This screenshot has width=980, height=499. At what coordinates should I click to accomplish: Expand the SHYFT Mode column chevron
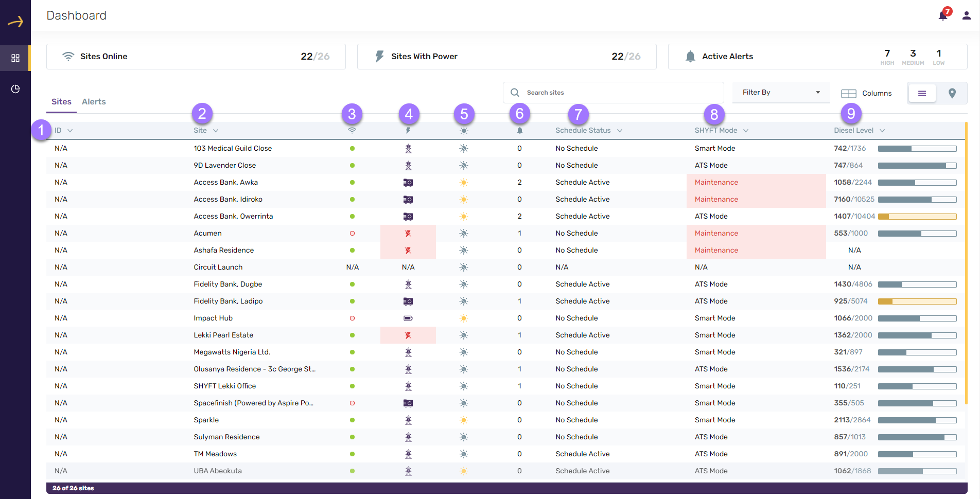(x=746, y=131)
